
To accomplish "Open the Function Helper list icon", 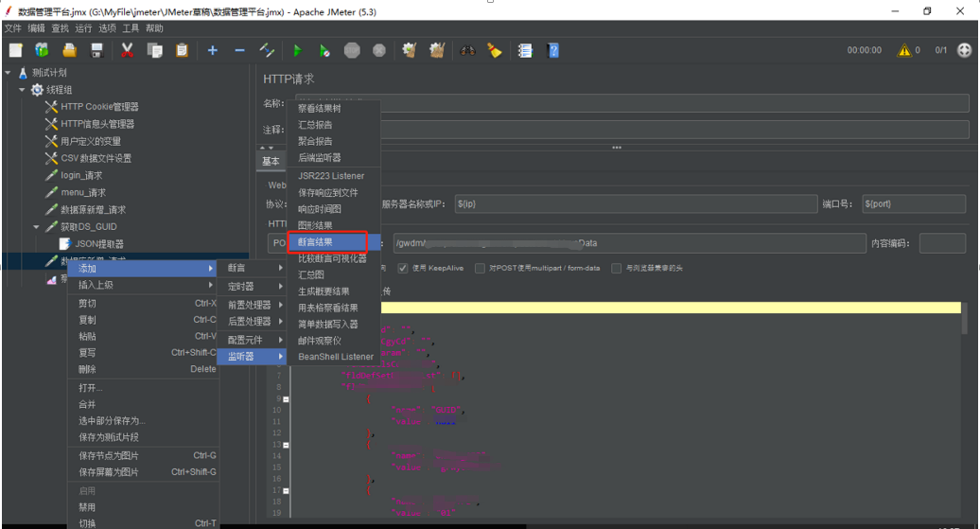I will coord(525,51).
